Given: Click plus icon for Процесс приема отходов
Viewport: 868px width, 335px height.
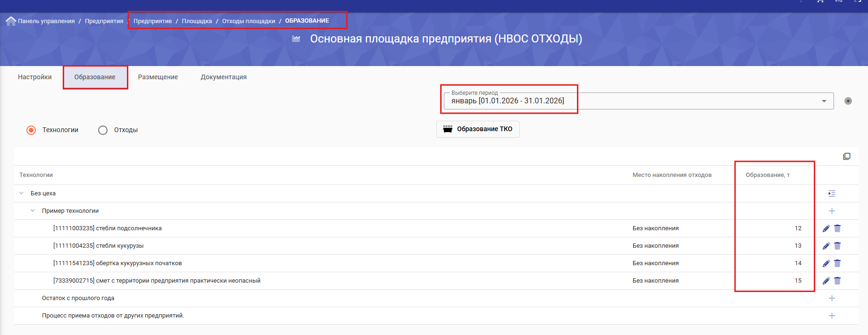Looking at the screenshot, I should point(832,316).
